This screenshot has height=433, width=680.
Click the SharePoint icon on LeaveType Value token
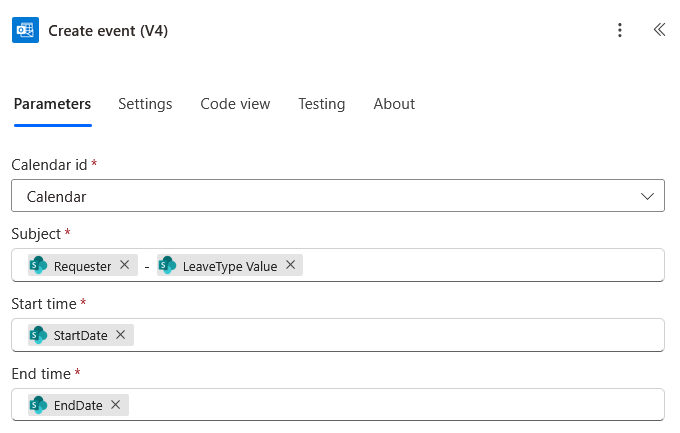click(x=167, y=265)
